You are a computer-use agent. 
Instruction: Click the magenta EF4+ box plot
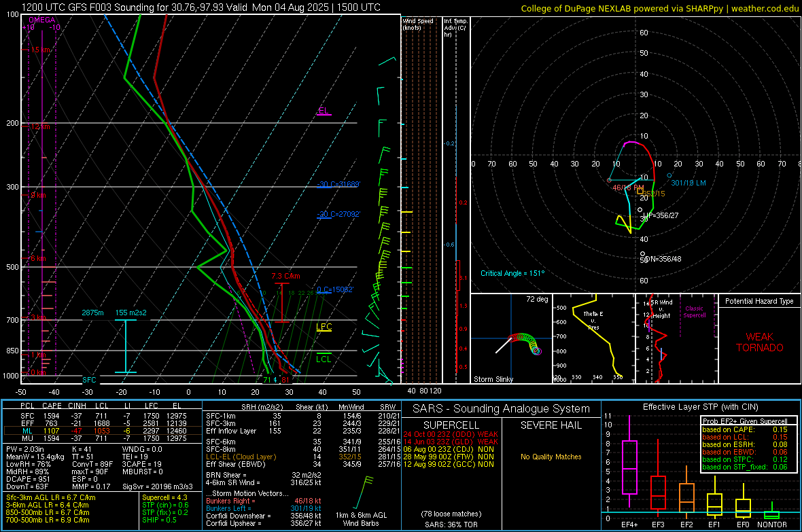pos(629,461)
